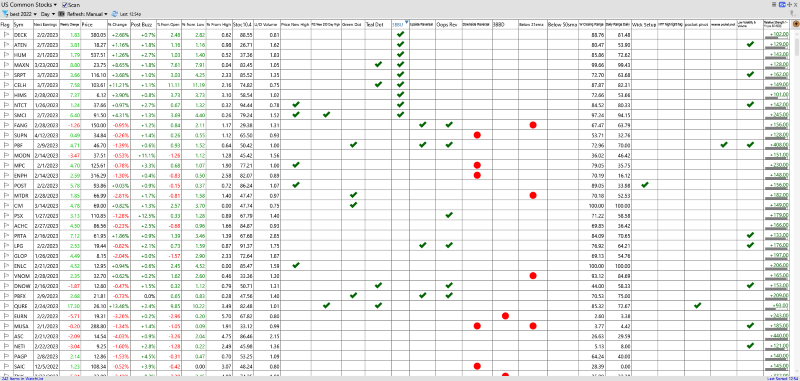This screenshot has height=381, width=800.
Task: Click POST's Wick Setup green checkmark
Action: point(644,185)
